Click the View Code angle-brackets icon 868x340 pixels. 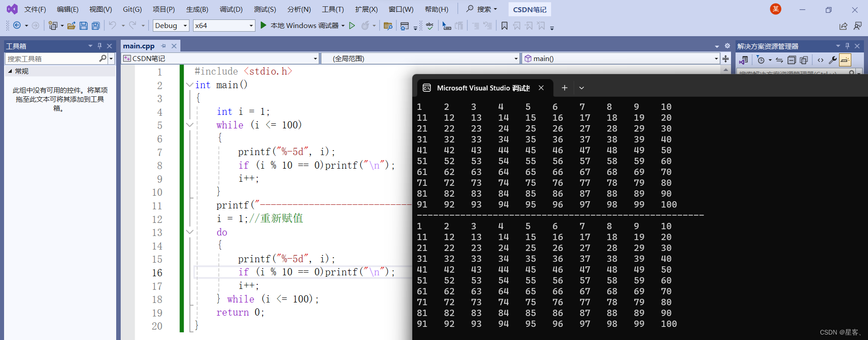[821, 60]
